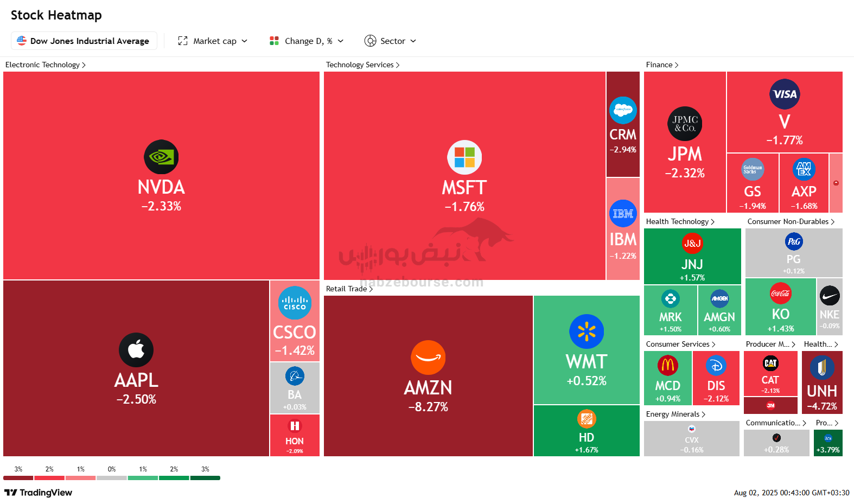Click the Coca-Cola logo in the KO tile
This screenshot has width=854, height=504.
tap(781, 294)
